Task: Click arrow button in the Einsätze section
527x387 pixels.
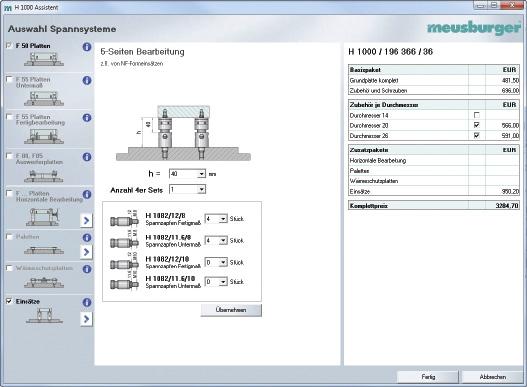Action: 86,319
